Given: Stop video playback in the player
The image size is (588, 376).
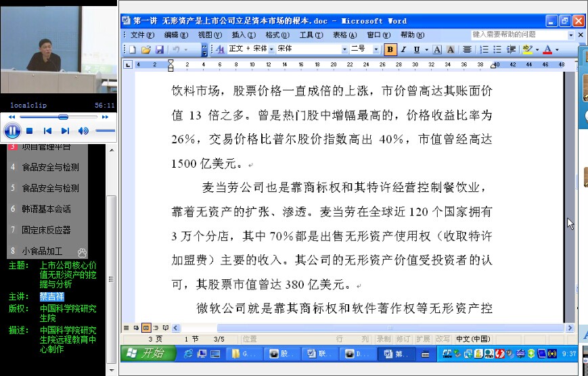Looking at the screenshot, I should (x=30, y=131).
